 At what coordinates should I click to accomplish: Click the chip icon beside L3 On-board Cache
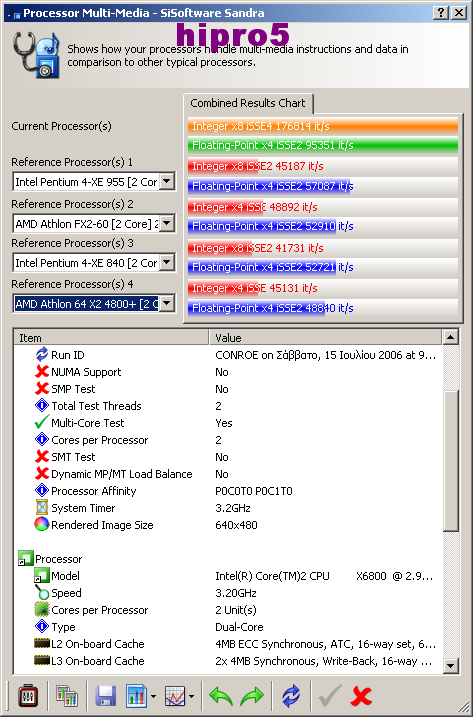coord(42,660)
